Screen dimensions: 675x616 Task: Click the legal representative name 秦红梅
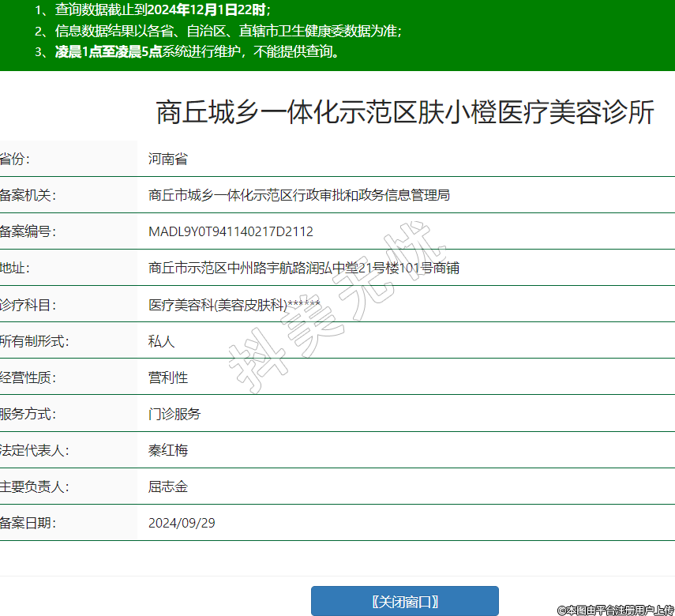tap(167, 450)
